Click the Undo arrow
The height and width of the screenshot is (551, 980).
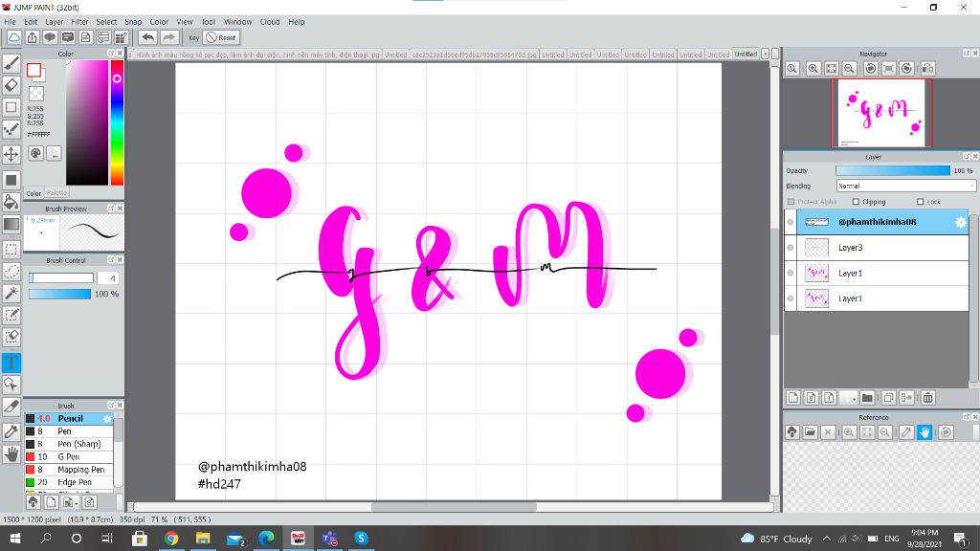tap(147, 37)
